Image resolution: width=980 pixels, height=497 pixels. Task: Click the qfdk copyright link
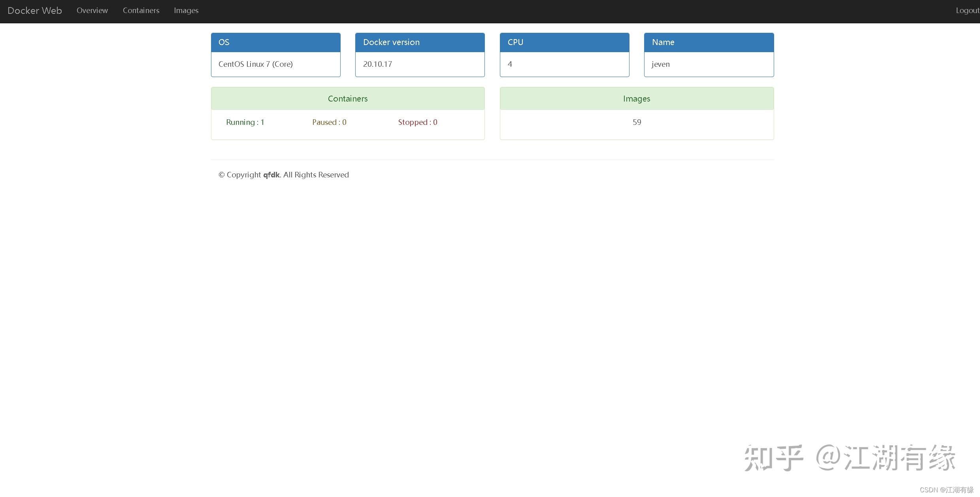(271, 175)
